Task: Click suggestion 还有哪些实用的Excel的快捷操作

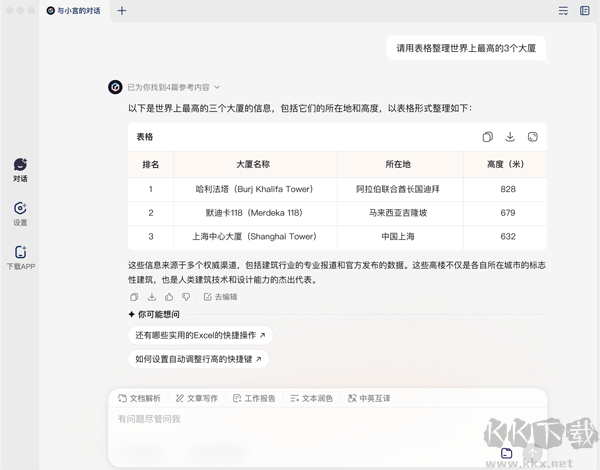Action: [x=200, y=335]
